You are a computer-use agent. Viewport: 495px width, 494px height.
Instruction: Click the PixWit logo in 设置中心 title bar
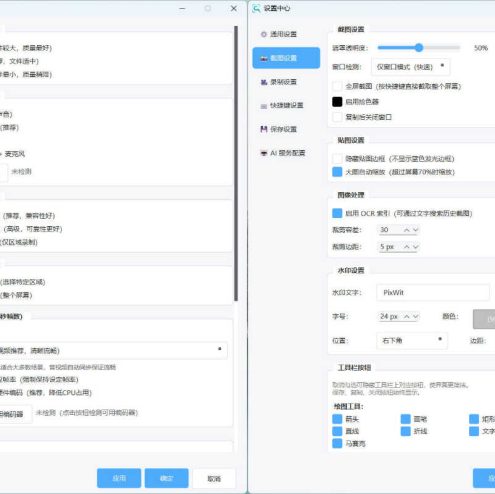click(x=256, y=8)
